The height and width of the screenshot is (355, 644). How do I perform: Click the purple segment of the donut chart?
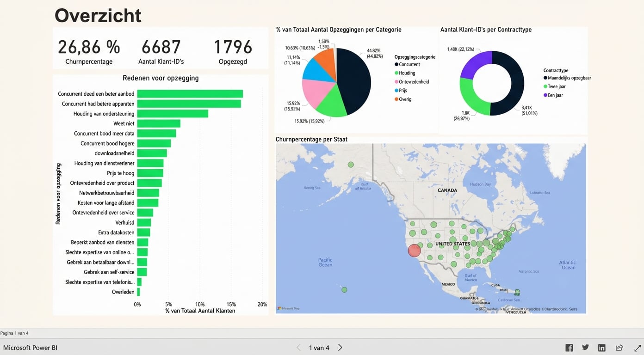tap(474, 65)
